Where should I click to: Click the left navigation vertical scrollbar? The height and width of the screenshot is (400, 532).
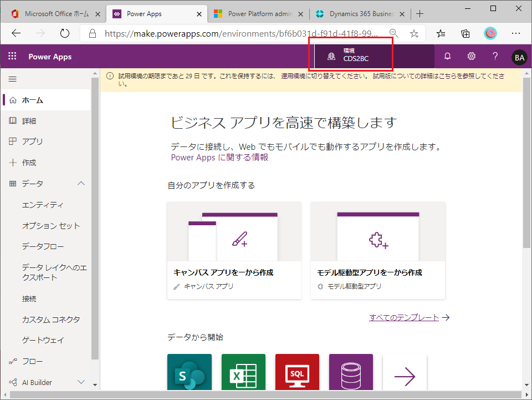click(x=95, y=217)
